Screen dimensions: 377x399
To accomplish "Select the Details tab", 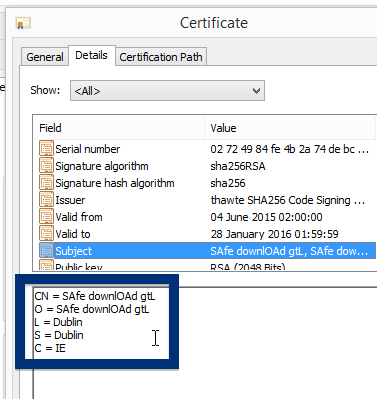I will coord(92,55).
